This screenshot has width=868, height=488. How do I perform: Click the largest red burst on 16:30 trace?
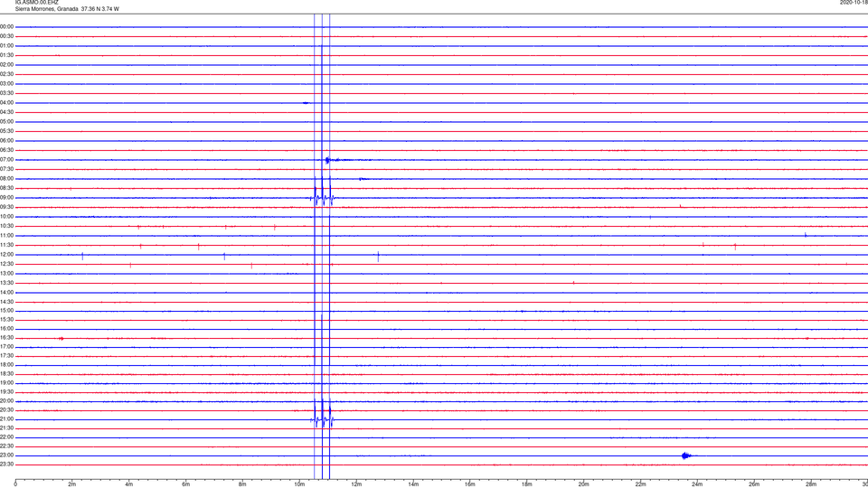tap(61, 338)
